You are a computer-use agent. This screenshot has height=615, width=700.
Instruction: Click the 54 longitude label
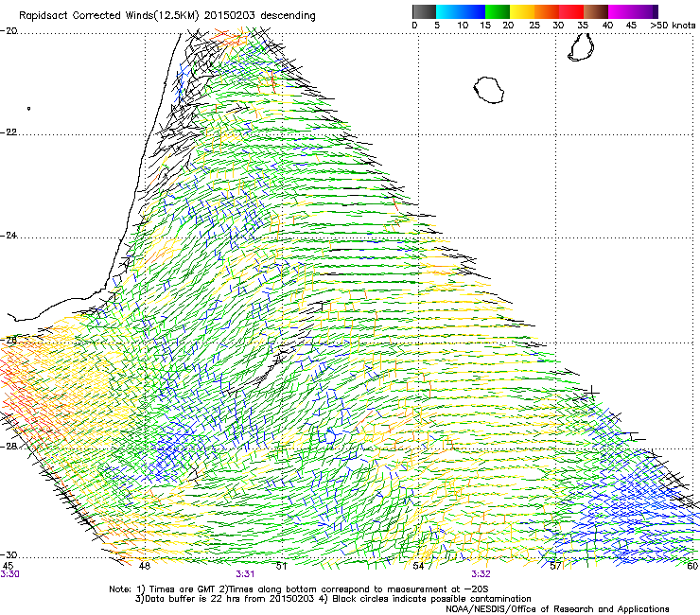coord(418,566)
